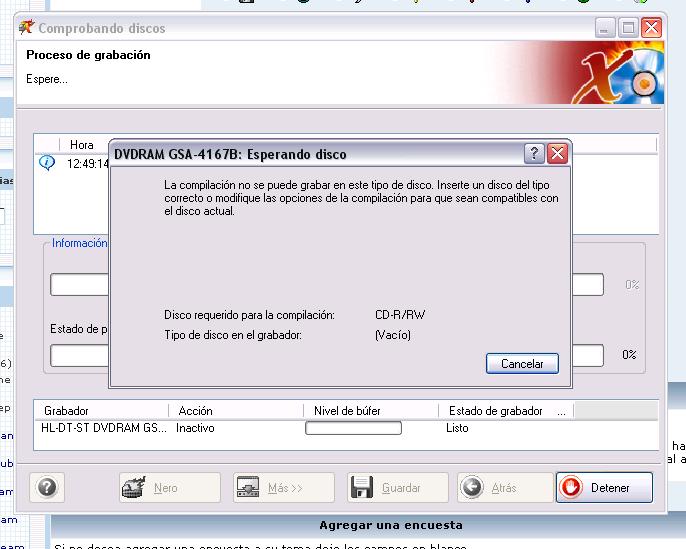
Task: Minimize the Comprobando discos window
Action: 605,28
